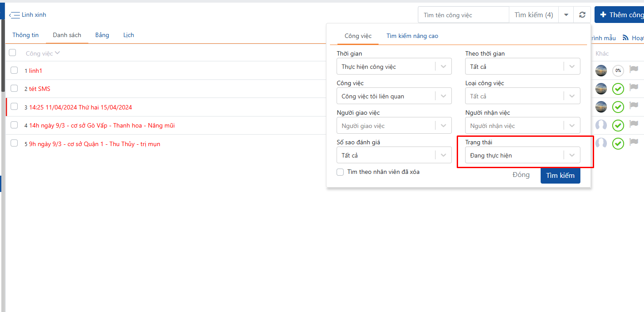Enable Tìm theo nhân viên đã xóa checkbox
Image resolution: width=644 pixels, height=312 pixels.
(x=340, y=172)
